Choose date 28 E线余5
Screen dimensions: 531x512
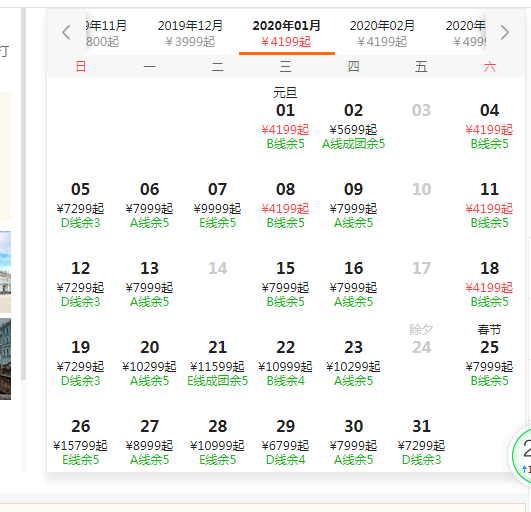(217, 442)
